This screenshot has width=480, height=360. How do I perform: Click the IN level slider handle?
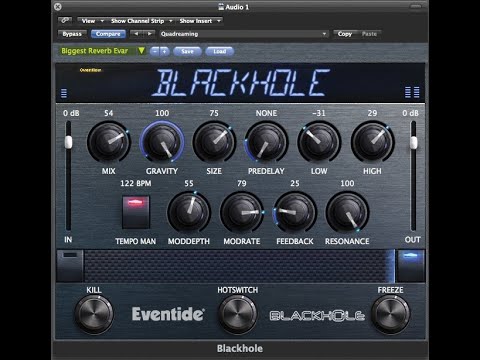[68, 142]
